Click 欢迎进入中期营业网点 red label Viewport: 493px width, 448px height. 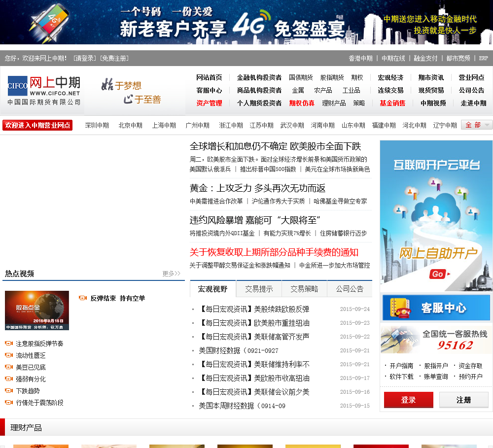(37, 125)
